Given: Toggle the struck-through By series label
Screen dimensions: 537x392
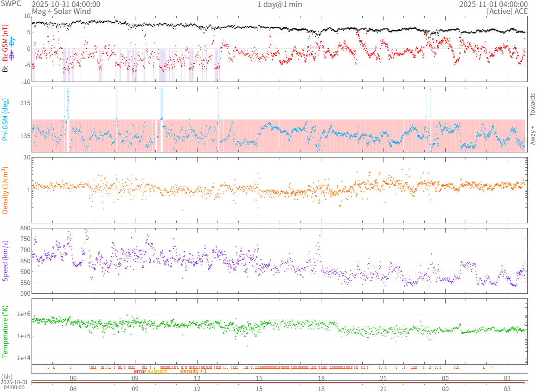Looking at the screenshot, I should coord(12,41).
